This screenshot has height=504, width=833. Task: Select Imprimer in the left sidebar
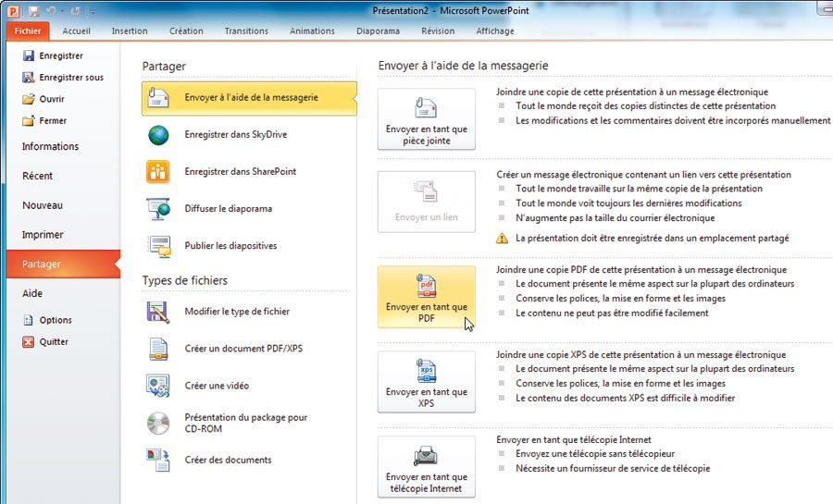43,235
